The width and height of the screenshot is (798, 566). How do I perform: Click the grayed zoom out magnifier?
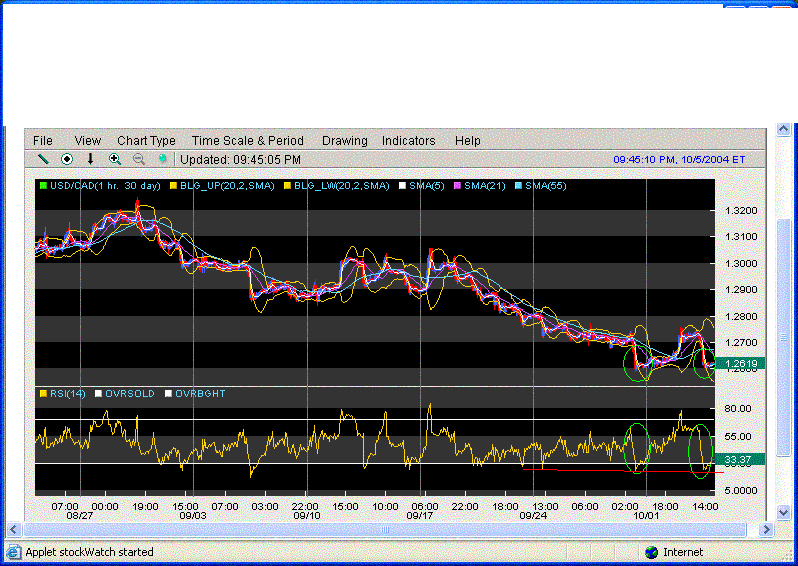coord(139,159)
